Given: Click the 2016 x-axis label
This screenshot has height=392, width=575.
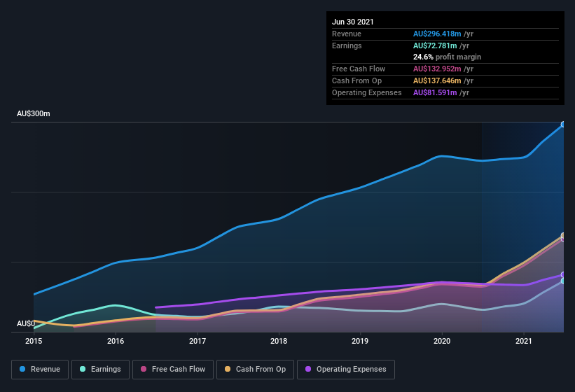Looking at the screenshot, I should pyautogui.click(x=116, y=341).
